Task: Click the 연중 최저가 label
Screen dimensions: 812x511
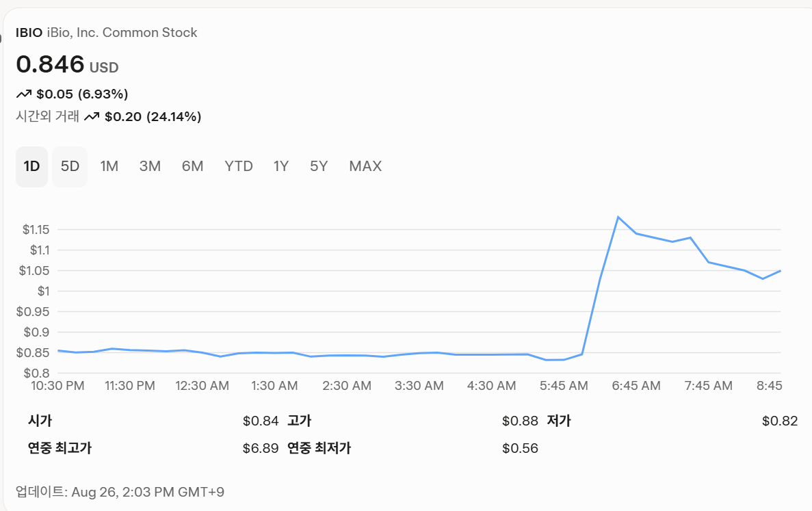Action: point(319,448)
